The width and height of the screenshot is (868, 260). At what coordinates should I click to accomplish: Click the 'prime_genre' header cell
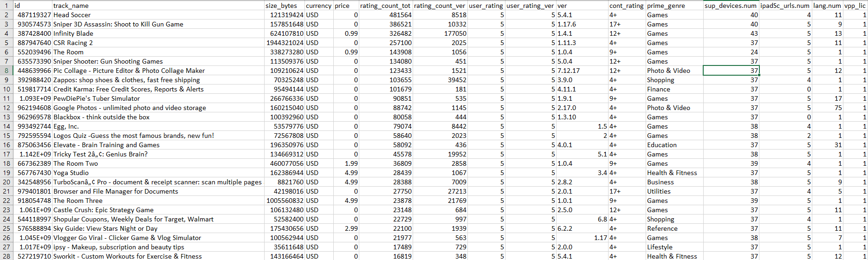[x=674, y=6]
